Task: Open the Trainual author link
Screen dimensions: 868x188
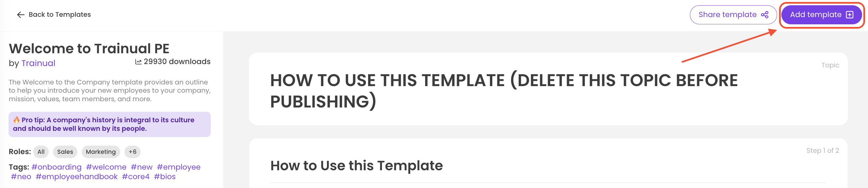Action: click(x=38, y=63)
